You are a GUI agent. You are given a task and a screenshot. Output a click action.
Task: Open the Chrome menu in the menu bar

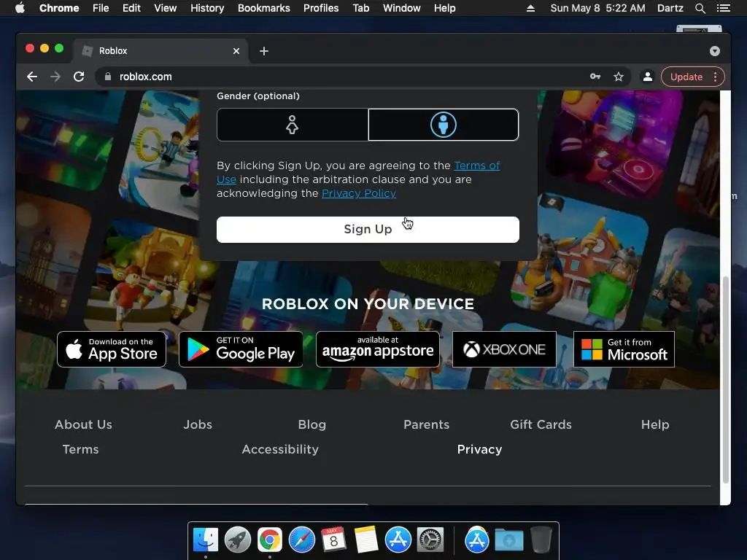[59, 8]
